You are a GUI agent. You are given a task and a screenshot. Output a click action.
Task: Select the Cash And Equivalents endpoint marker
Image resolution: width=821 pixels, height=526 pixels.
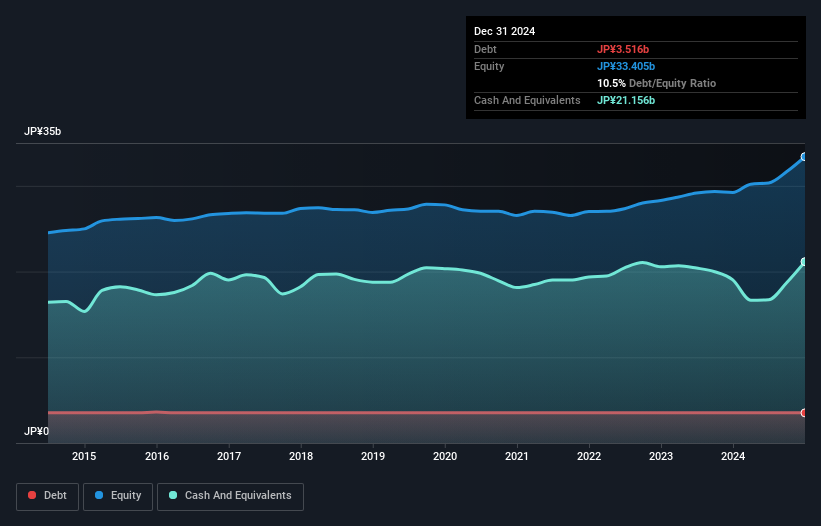click(804, 262)
